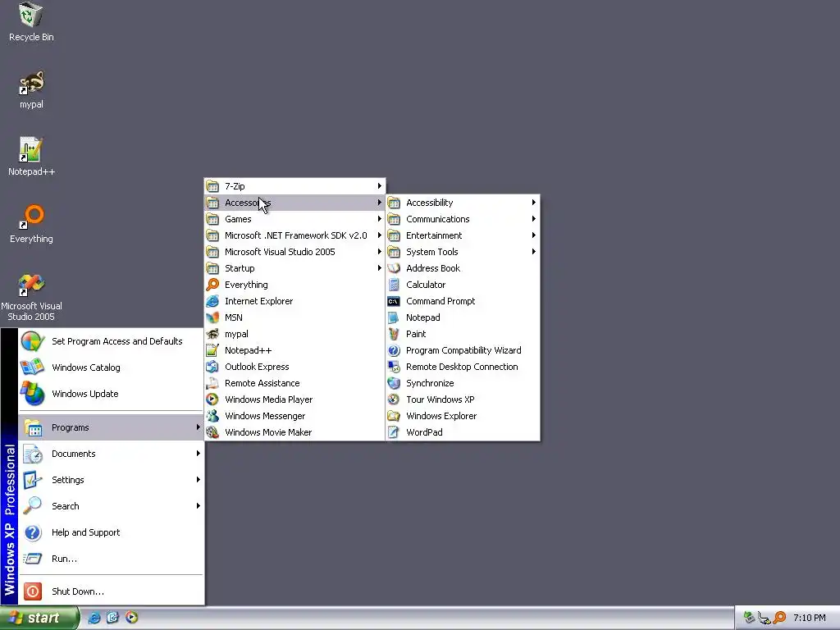Open Remote Desktop Connection
Image resolution: width=840 pixels, height=630 pixels.
point(463,367)
